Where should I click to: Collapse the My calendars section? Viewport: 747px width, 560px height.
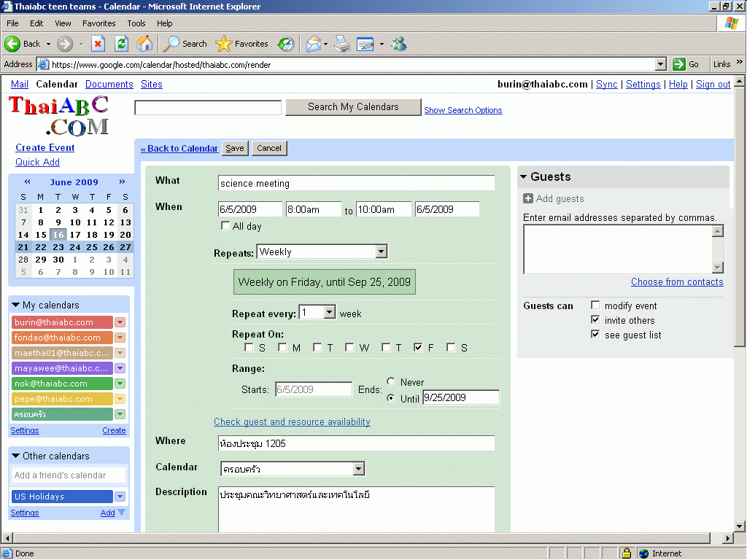(x=16, y=305)
